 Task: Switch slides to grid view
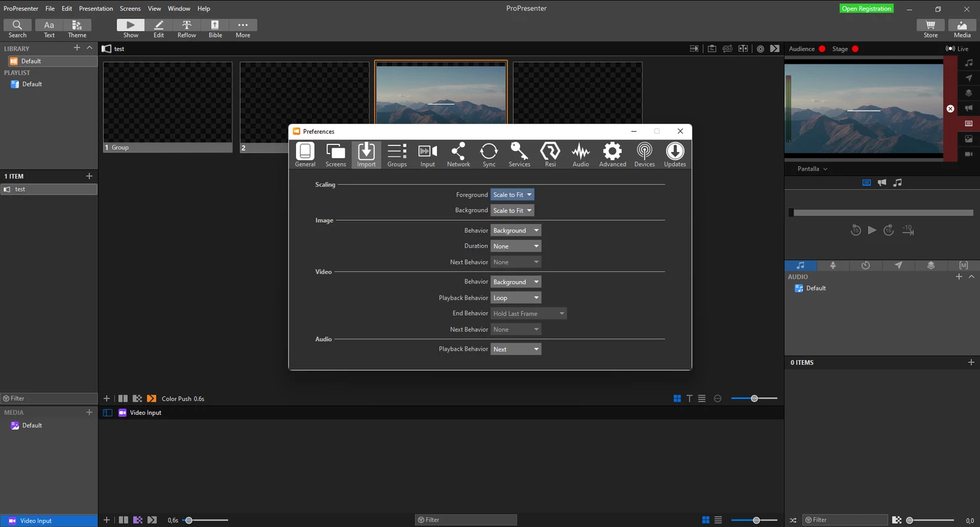(x=677, y=399)
